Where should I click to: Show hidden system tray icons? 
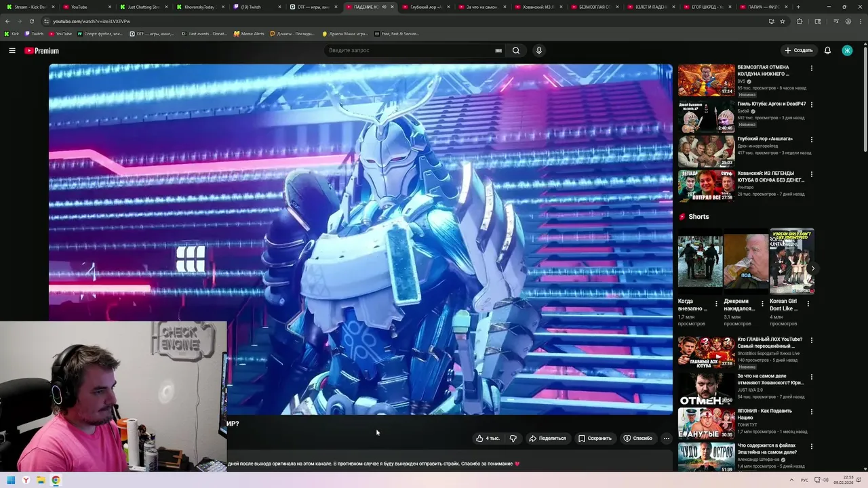point(792,481)
